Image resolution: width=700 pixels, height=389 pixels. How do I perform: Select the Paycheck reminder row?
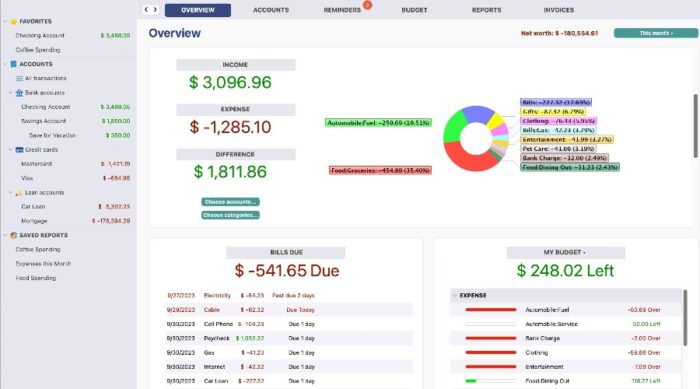(x=289, y=338)
